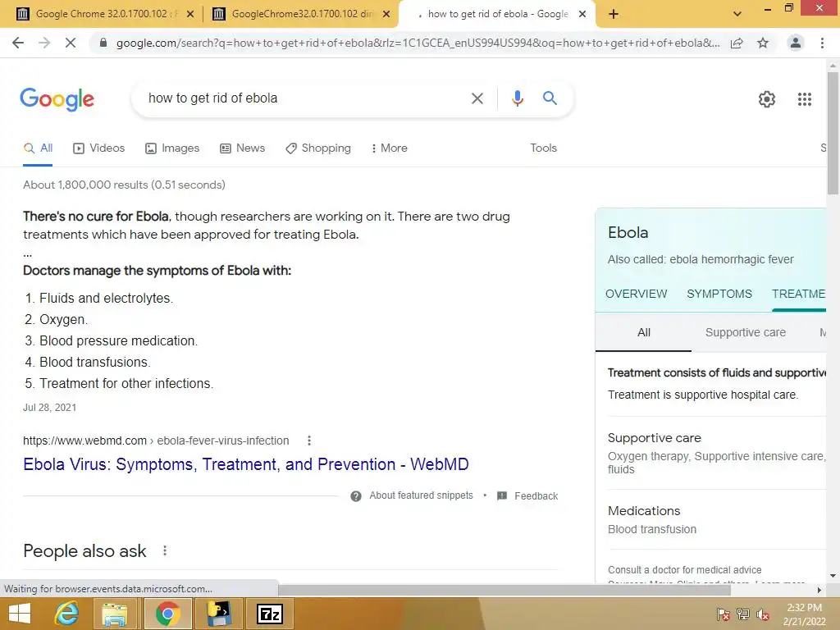
Task: Stop loading the page
Action: point(71,43)
